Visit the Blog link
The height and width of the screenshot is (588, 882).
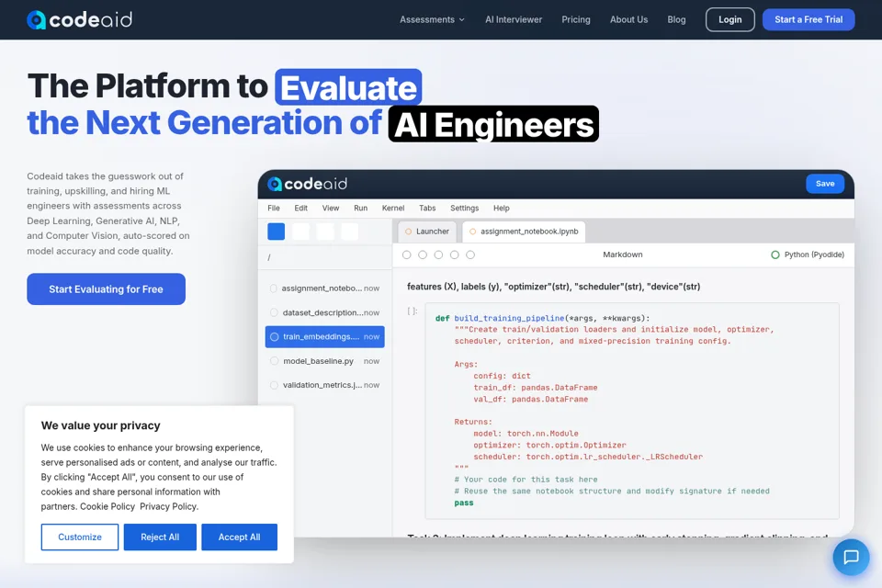click(x=676, y=19)
